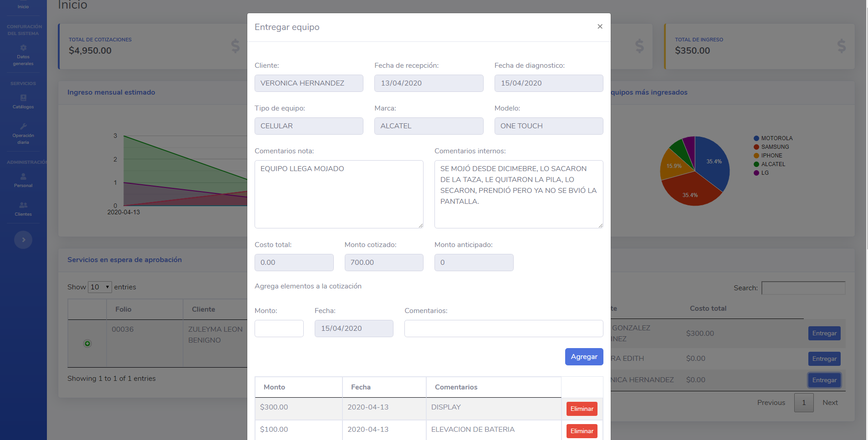
Task: Toggle MOTOROLA legend swatch in pie chart
Action: click(756, 138)
